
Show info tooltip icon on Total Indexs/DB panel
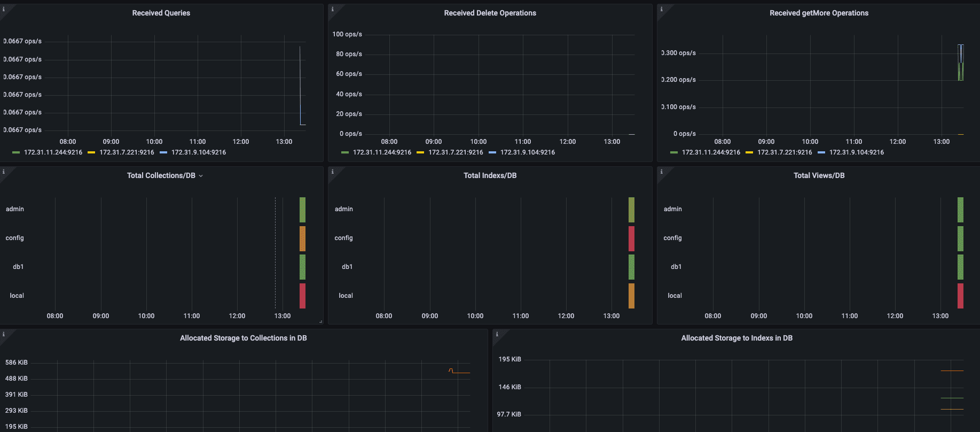(332, 171)
